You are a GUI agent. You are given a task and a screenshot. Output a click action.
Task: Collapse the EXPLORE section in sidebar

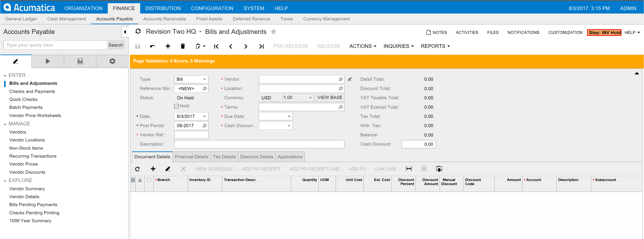(x=5, y=181)
